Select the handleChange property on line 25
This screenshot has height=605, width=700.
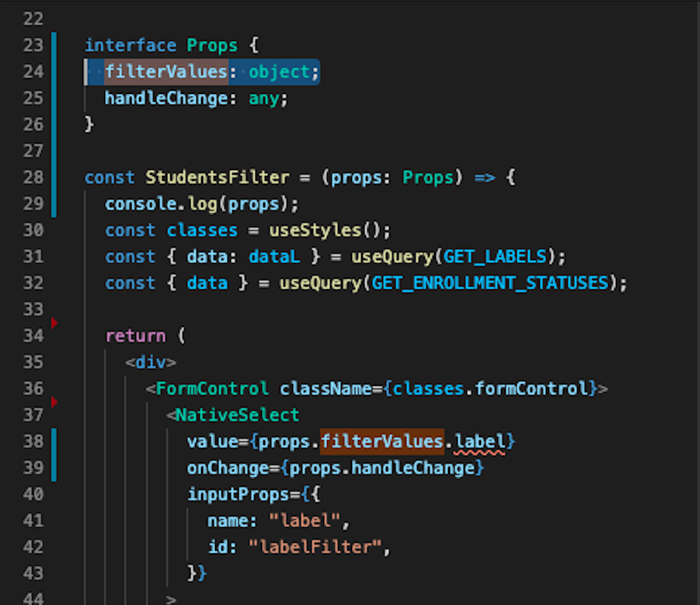point(167,98)
